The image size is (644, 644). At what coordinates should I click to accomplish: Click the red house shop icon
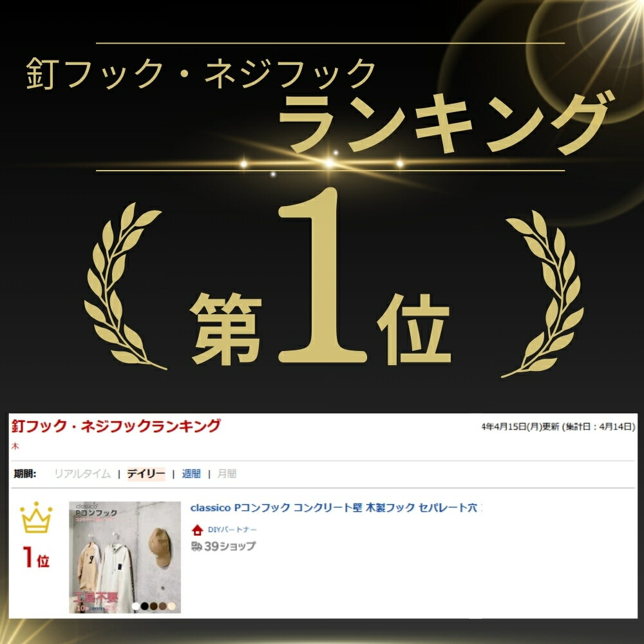click(x=198, y=530)
